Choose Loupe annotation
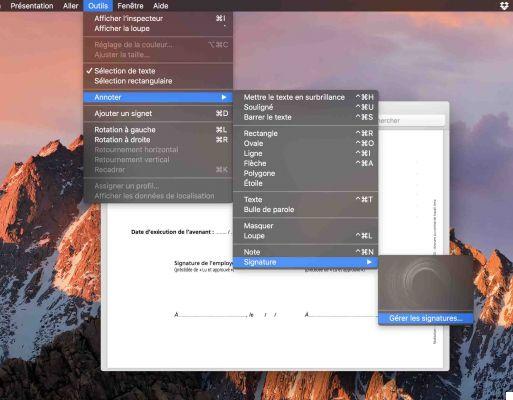This screenshot has height=400, width=513. (305, 236)
